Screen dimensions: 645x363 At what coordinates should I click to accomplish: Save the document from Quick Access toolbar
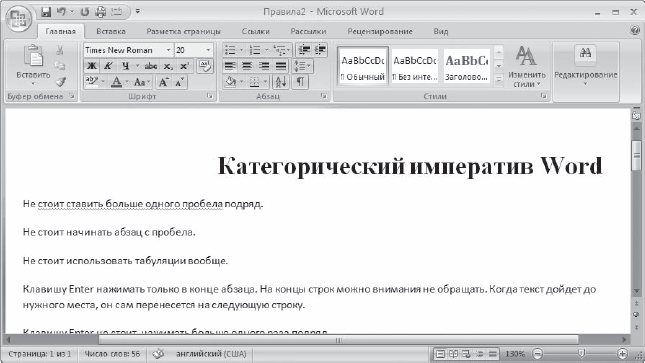(x=46, y=12)
